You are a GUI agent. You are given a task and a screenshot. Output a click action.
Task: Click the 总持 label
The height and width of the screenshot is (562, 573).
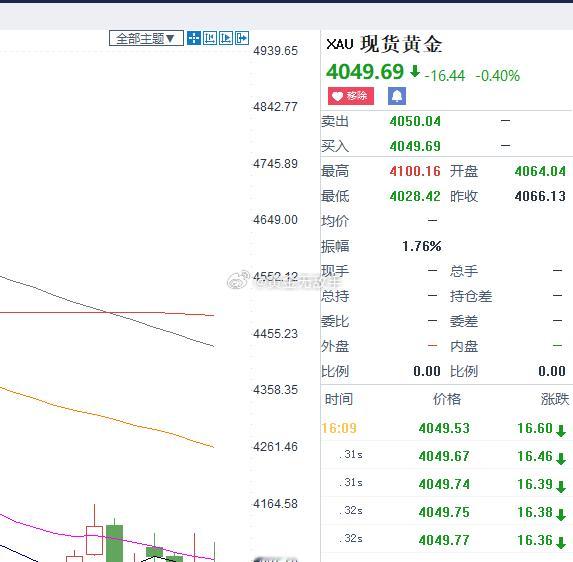coord(335,296)
